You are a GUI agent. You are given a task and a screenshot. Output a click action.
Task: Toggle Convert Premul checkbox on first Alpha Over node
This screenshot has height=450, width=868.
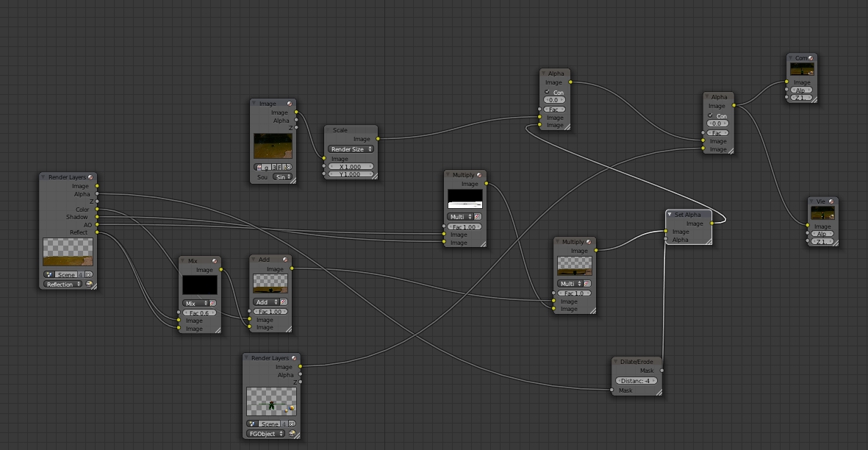[547, 92]
